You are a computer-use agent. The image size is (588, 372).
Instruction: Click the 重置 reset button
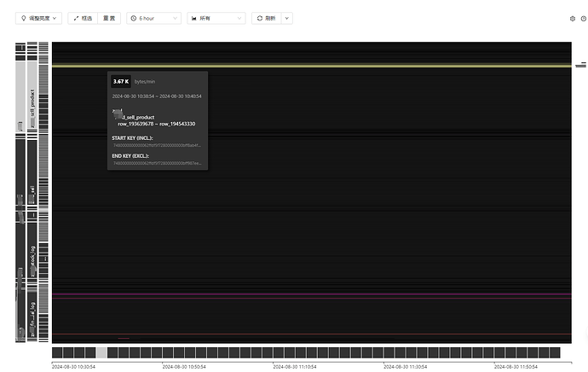pos(109,18)
